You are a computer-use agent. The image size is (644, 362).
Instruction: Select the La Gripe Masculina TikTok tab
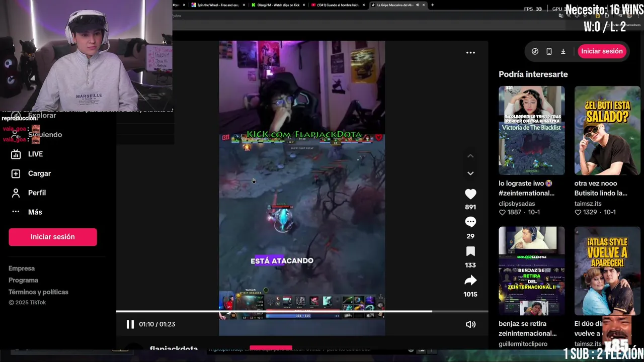[x=395, y=5]
